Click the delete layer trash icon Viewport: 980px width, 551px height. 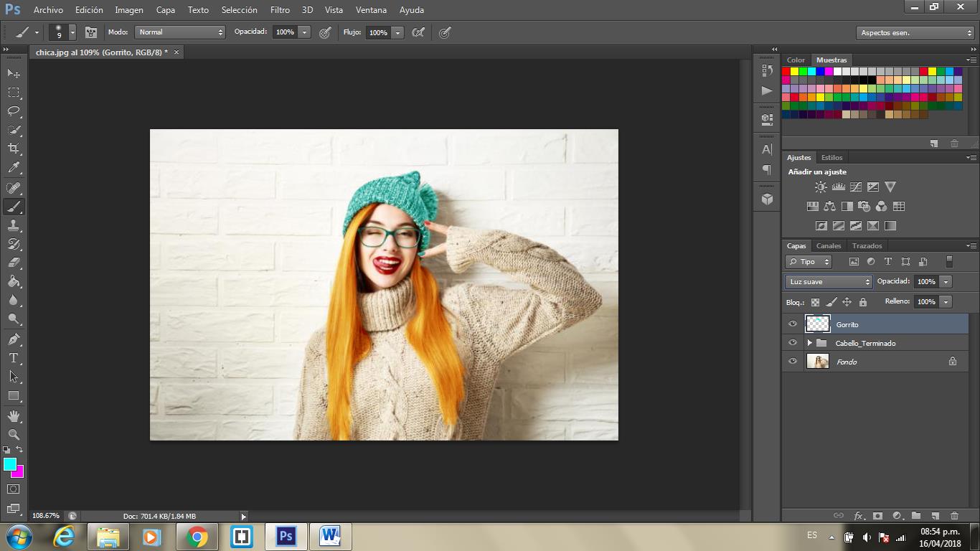(954, 515)
